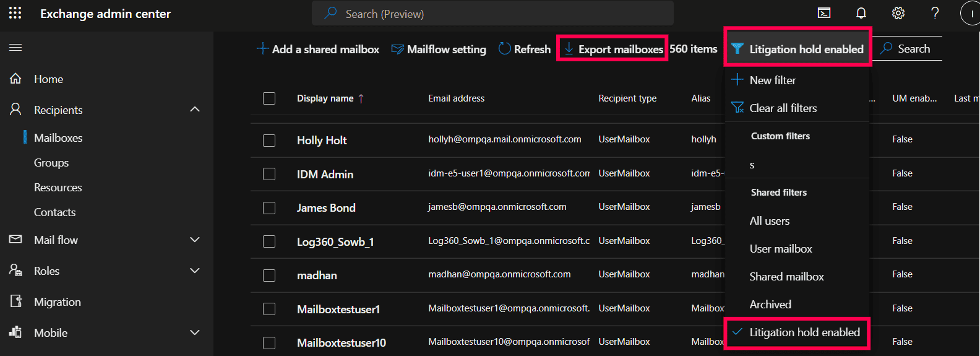The width and height of the screenshot is (980, 356).
Task: Click the Clear all filters funnel icon
Action: (x=737, y=108)
